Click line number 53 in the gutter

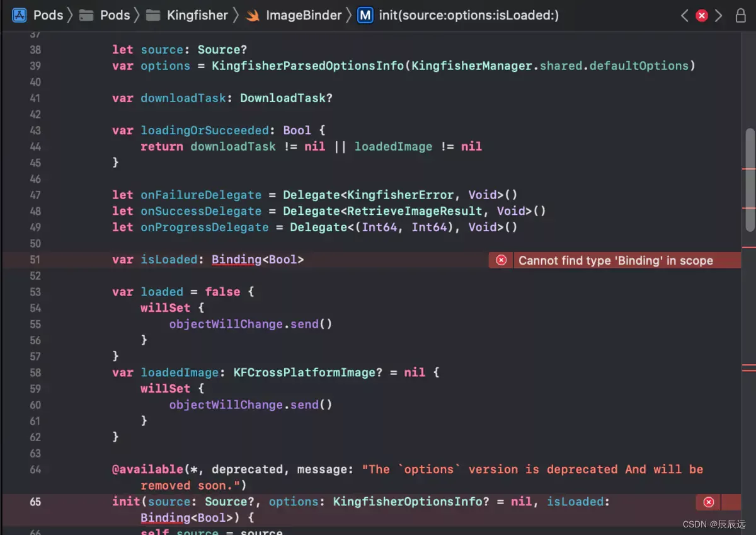35,291
